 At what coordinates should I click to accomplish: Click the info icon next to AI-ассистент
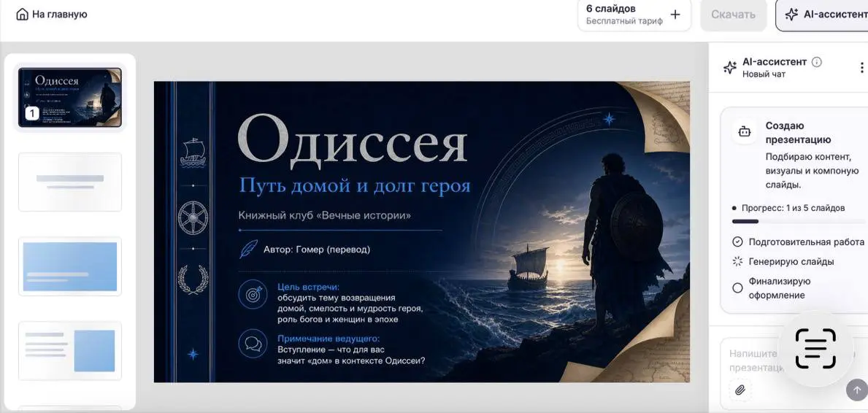[816, 62]
